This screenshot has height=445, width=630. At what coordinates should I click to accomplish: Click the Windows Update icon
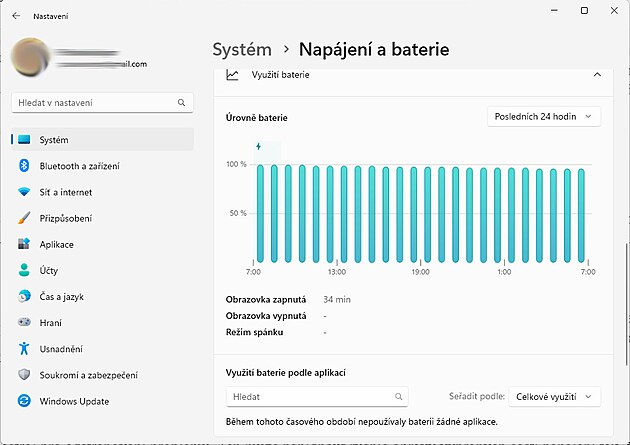point(24,400)
